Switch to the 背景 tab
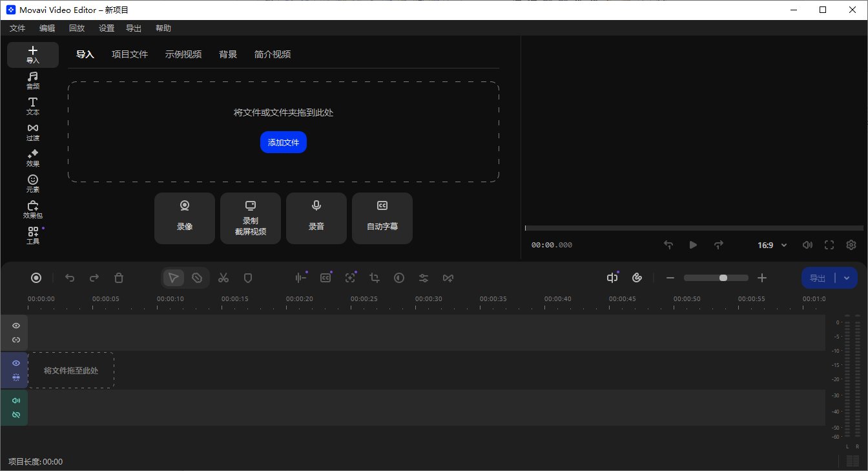This screenshot has height=471, width=868. pyautogui.click(x=228, y=54)
